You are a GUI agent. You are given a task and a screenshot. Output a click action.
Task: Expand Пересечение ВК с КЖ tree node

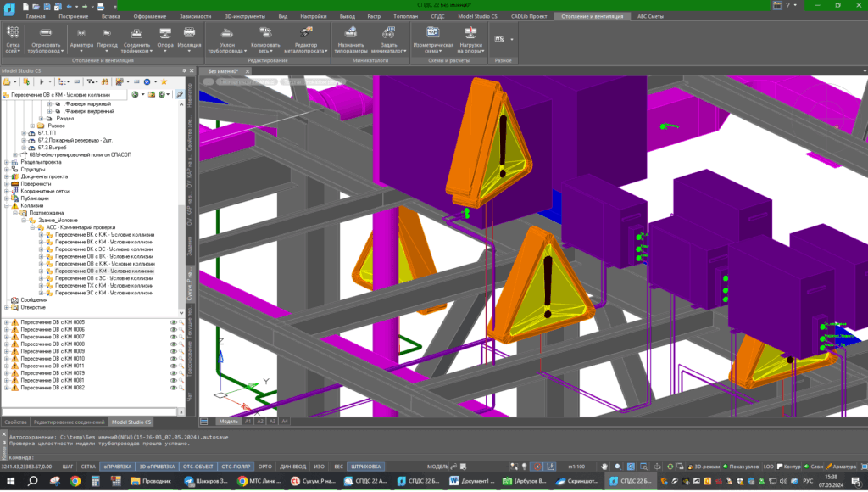41,234
